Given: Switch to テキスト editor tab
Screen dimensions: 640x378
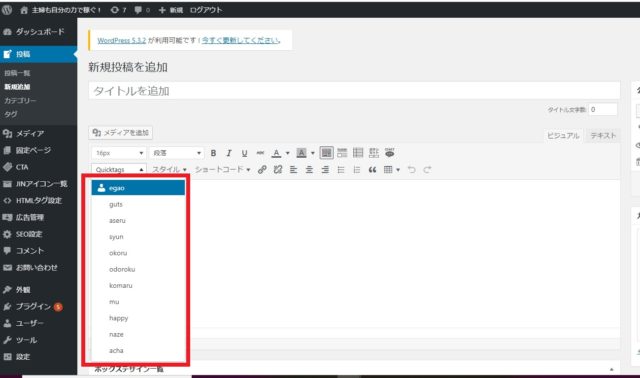Looking at the screenshot, I should pos(603,136).
